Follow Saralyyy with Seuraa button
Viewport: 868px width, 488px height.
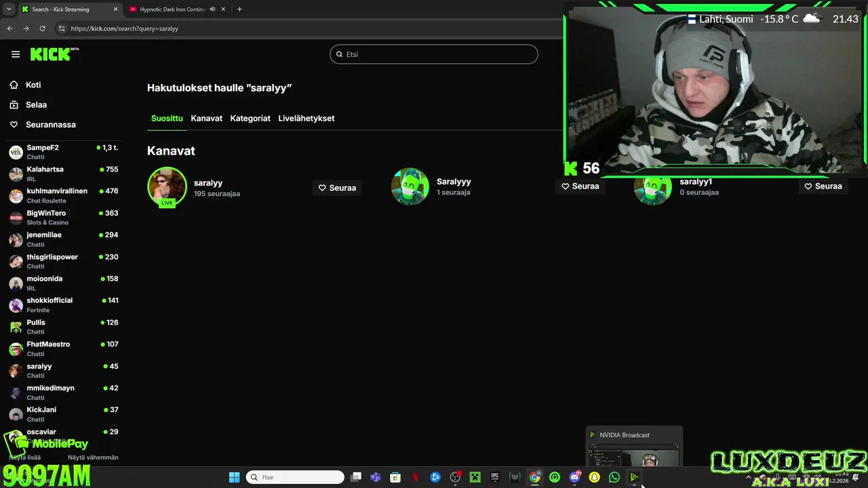coord(580,186)
